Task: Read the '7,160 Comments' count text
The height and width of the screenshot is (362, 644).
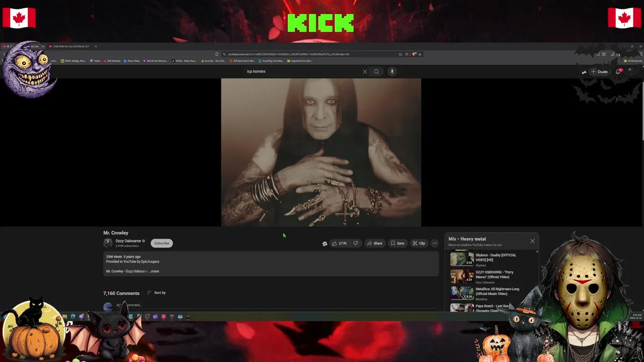Action: 121,293
